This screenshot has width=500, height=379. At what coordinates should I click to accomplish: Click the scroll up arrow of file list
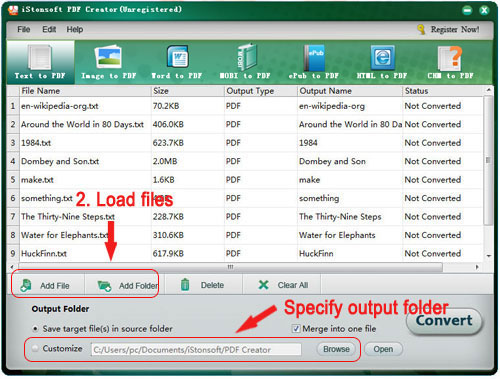click(x=488, y=90)
